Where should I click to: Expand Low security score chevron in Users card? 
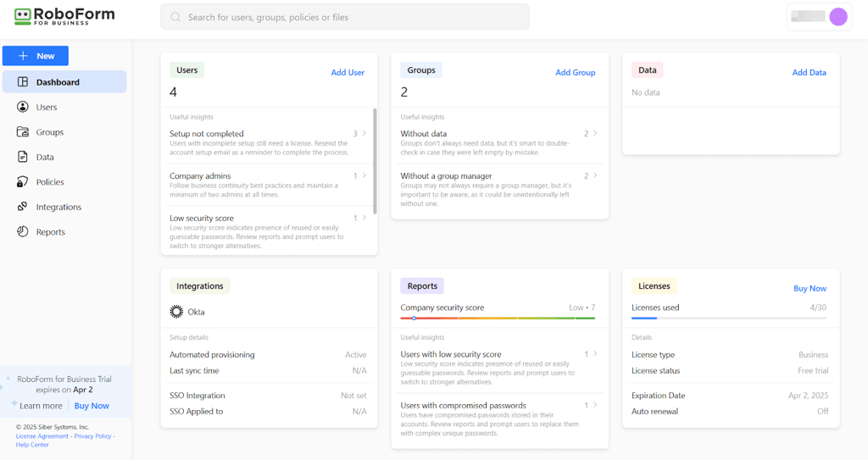coord(364,218)
